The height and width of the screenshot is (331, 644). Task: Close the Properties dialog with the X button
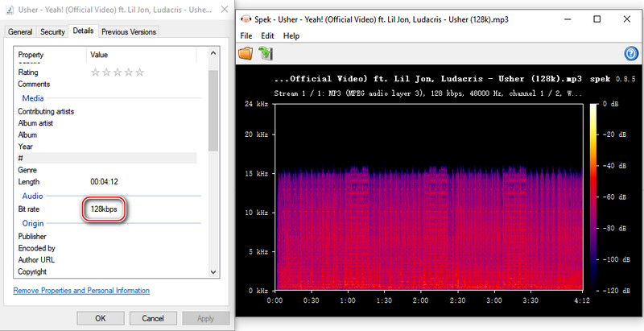(225, 9)
